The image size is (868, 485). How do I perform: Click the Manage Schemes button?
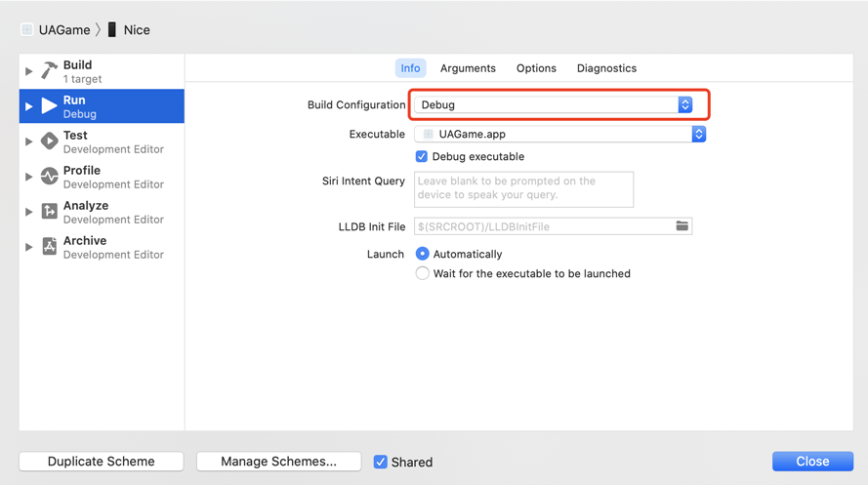[278, 462]
